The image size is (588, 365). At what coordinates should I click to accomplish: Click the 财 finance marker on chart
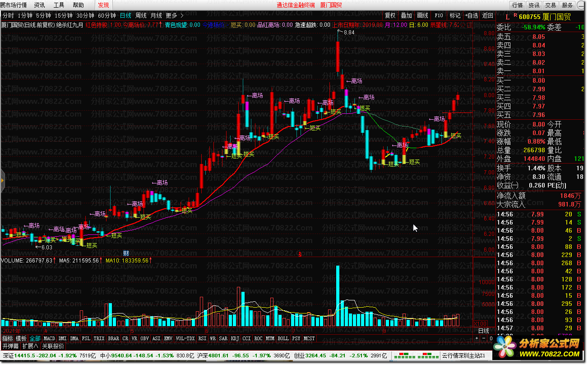[126, 253]
